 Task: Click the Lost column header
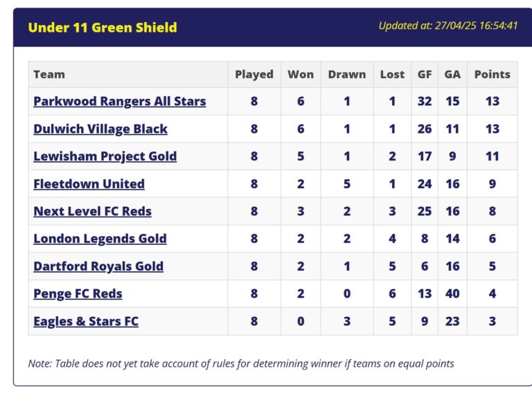(x=392, y=74)
